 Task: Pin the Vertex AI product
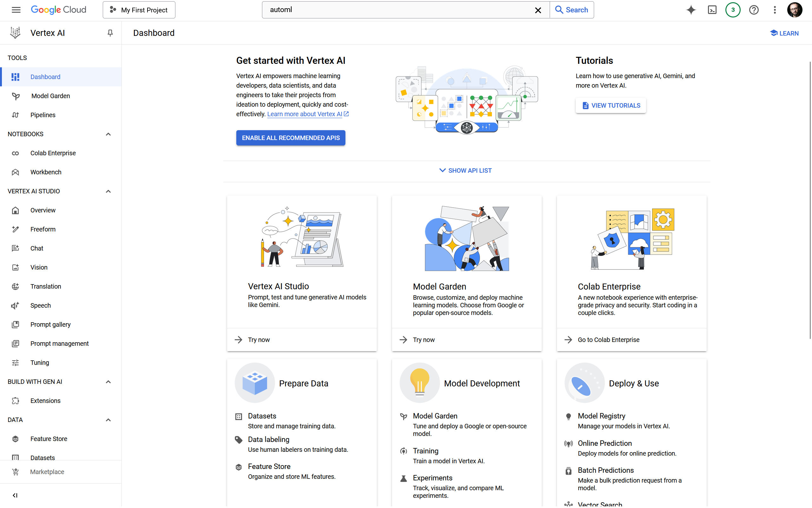(x=110, y=33)
